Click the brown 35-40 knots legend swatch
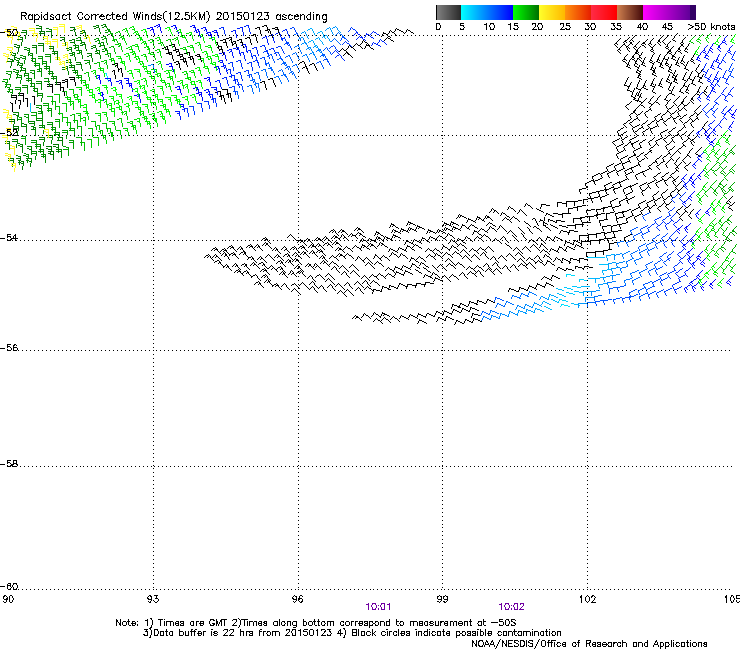 coord(630,12)
